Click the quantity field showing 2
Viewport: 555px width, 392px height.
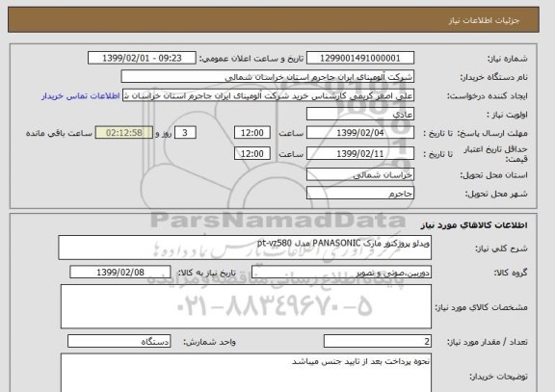[x=378, y=341]
